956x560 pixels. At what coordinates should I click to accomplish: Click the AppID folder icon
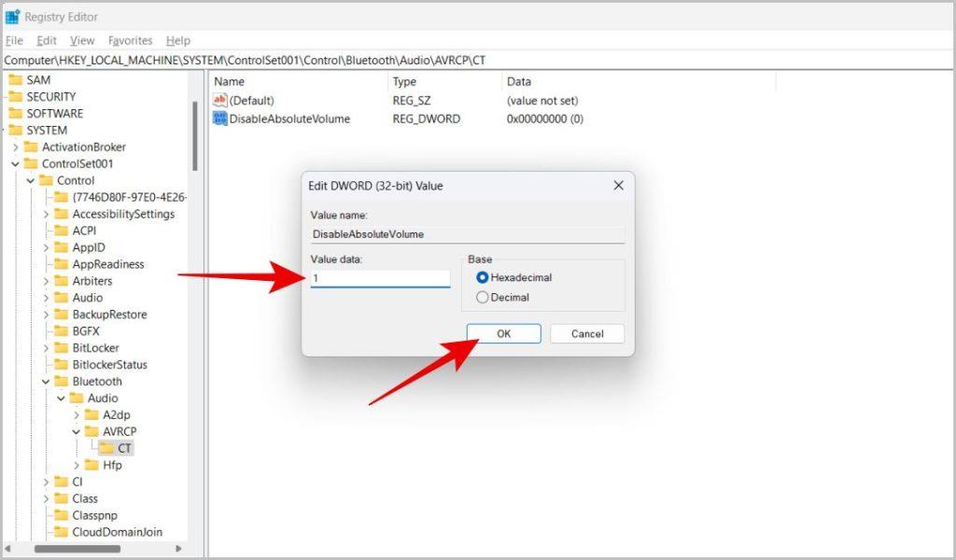62,247
